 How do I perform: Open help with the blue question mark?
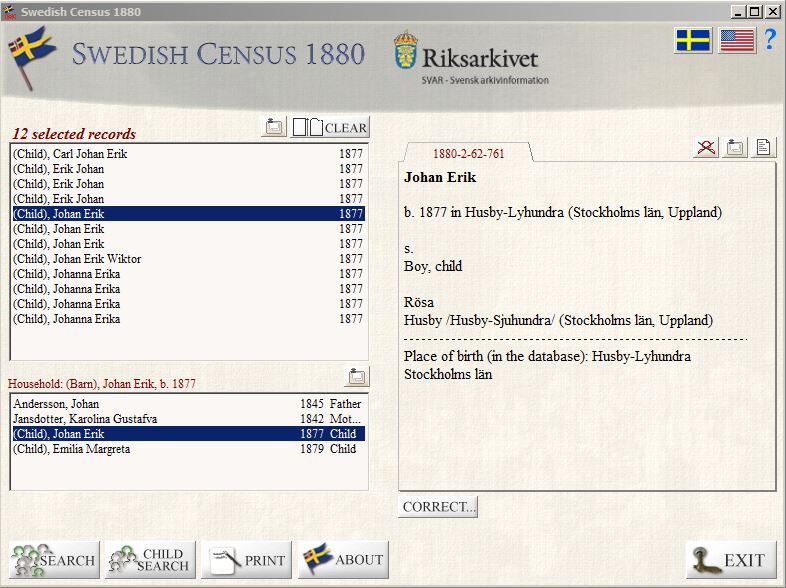[770, 39]
